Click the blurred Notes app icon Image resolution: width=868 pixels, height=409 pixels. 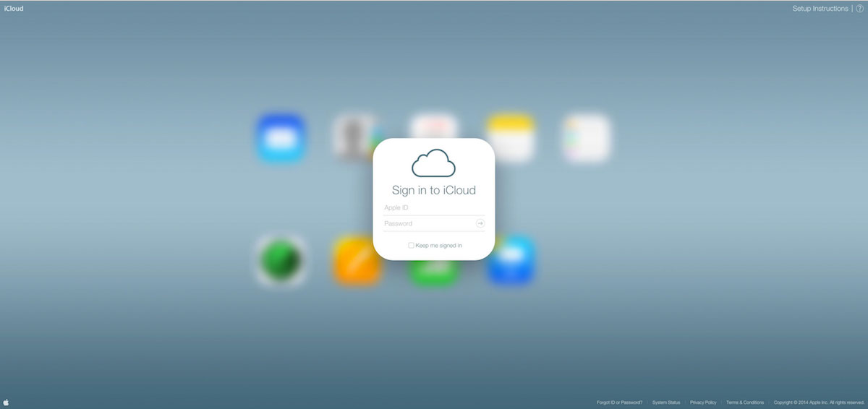[511, 137]
